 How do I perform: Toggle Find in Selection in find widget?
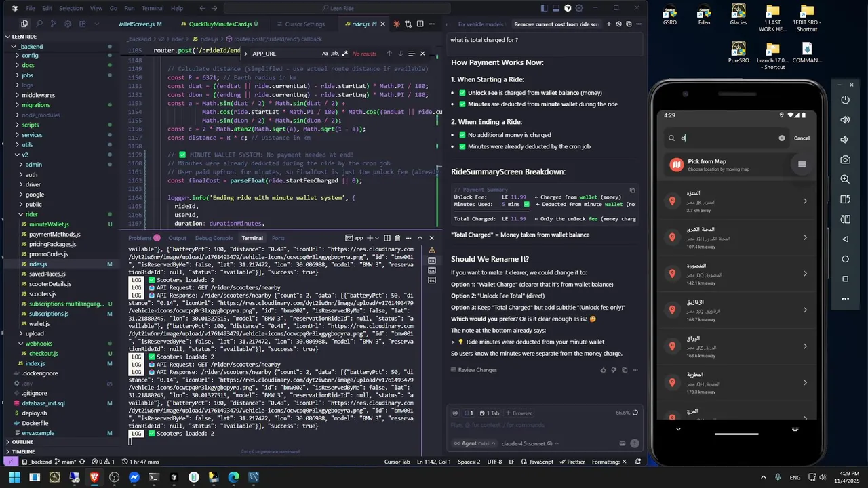coord(411,54)
